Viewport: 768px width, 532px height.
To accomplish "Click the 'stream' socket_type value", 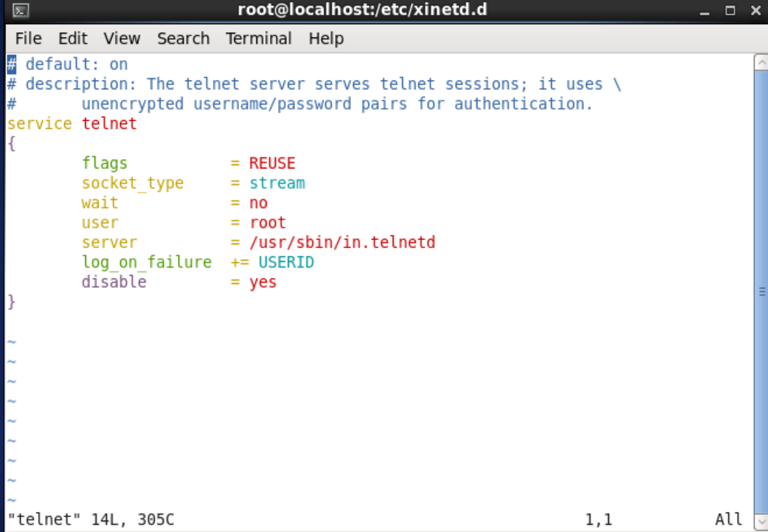I will point(277,183).
